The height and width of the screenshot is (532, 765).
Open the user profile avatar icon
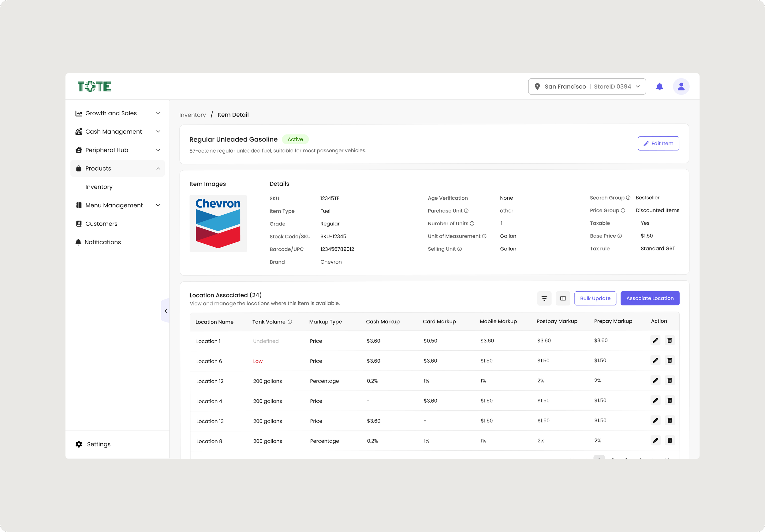coord(681,87)
